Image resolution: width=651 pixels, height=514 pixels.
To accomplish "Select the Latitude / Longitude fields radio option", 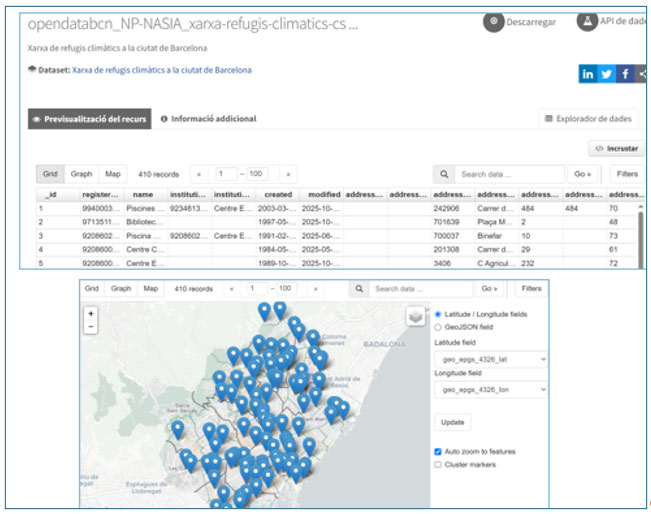I will tap(439, 314).
